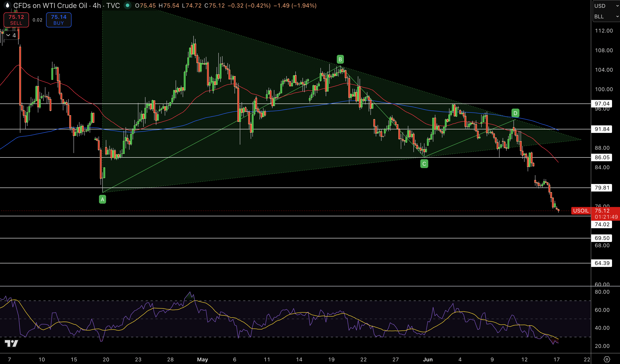Click the RSI 80.00 scale label

pos(602,292)
